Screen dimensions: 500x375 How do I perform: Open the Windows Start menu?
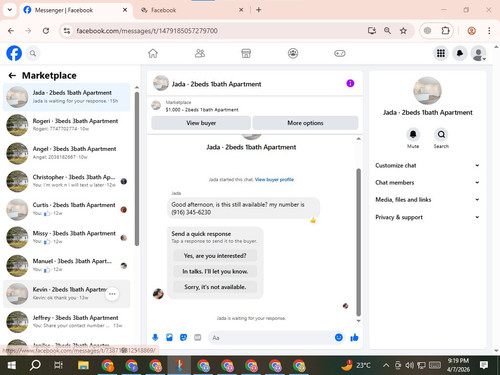12,366
